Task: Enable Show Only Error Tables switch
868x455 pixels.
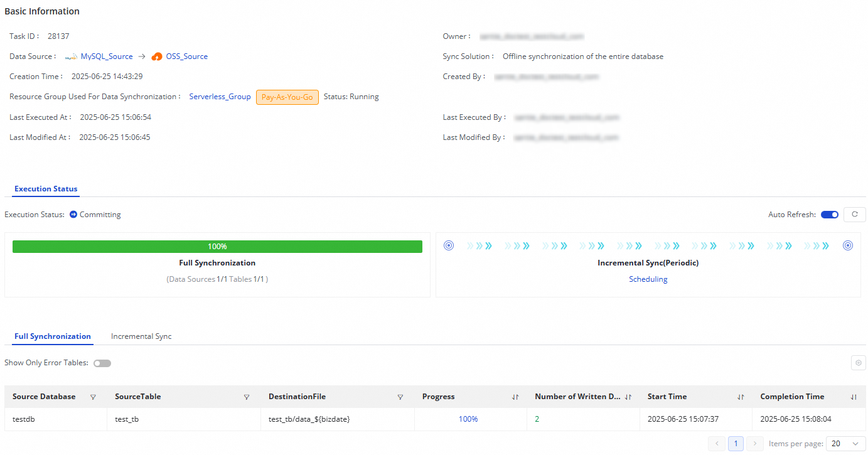Action: tap(102, 363)
